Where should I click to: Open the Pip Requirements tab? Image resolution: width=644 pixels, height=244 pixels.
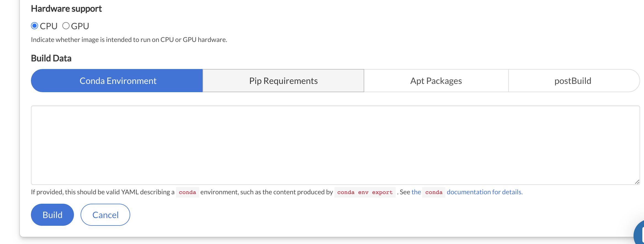coord(283,81)
